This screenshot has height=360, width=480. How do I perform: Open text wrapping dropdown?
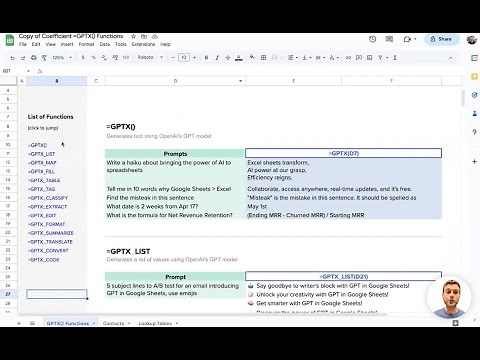pos(320,58)
